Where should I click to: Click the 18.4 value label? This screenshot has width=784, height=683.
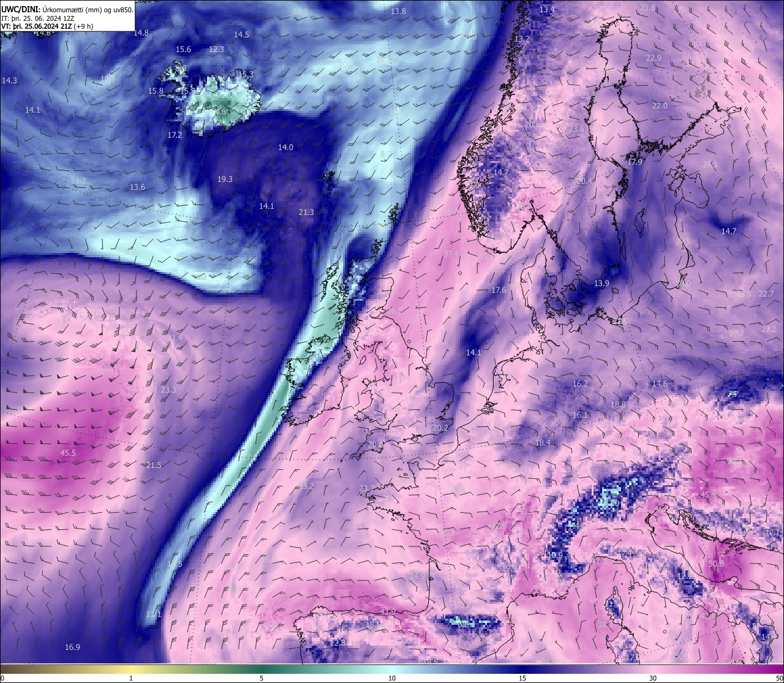pos(543,443)
